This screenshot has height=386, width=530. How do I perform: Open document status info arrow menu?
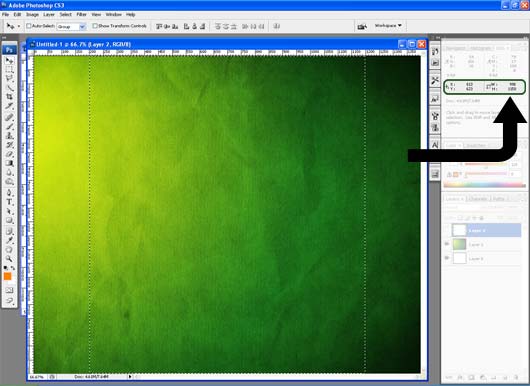click(130, 377)
